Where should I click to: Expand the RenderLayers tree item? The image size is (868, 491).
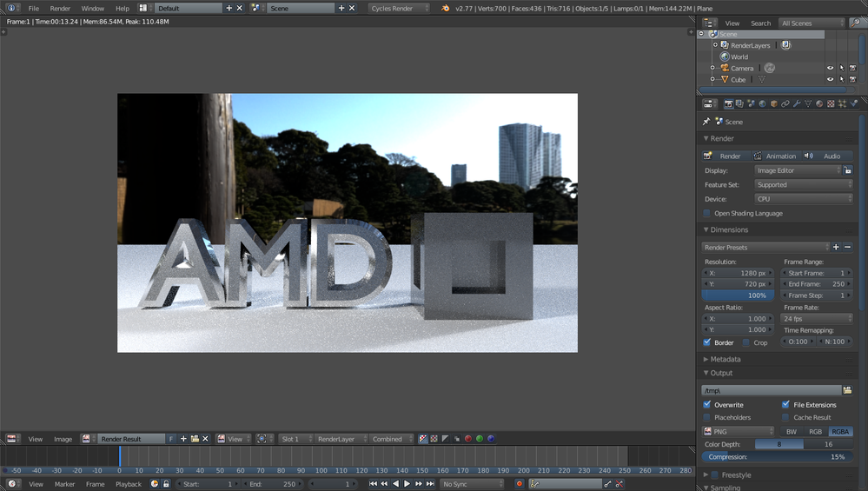715,45
